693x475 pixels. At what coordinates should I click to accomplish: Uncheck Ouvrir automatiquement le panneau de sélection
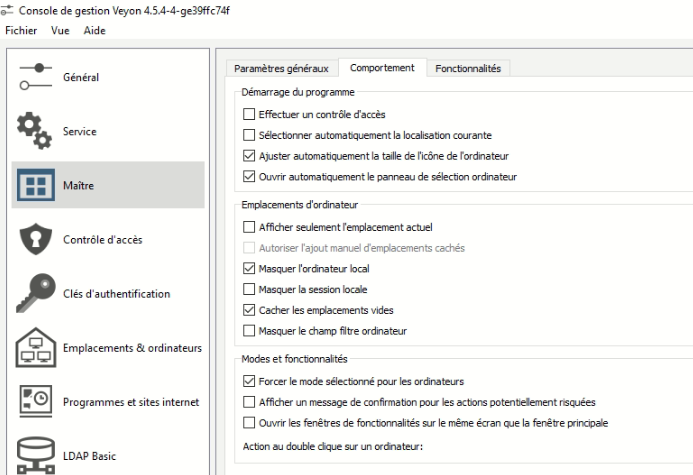(x=249, y=177)
